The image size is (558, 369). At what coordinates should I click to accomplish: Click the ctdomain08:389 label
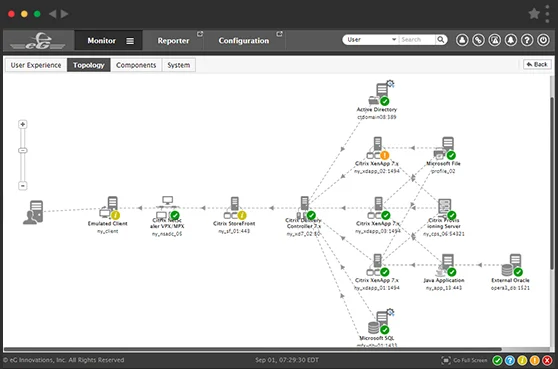click(377, 117)
